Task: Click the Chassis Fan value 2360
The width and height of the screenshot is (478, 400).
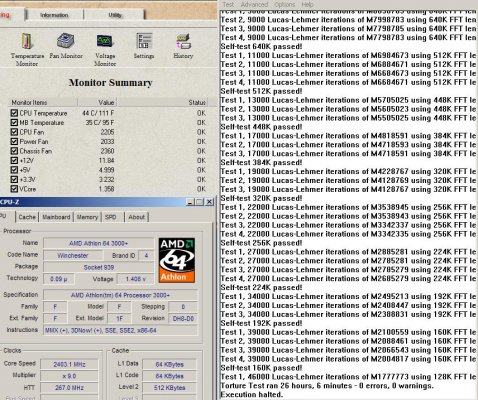Action: coord(107,151)
